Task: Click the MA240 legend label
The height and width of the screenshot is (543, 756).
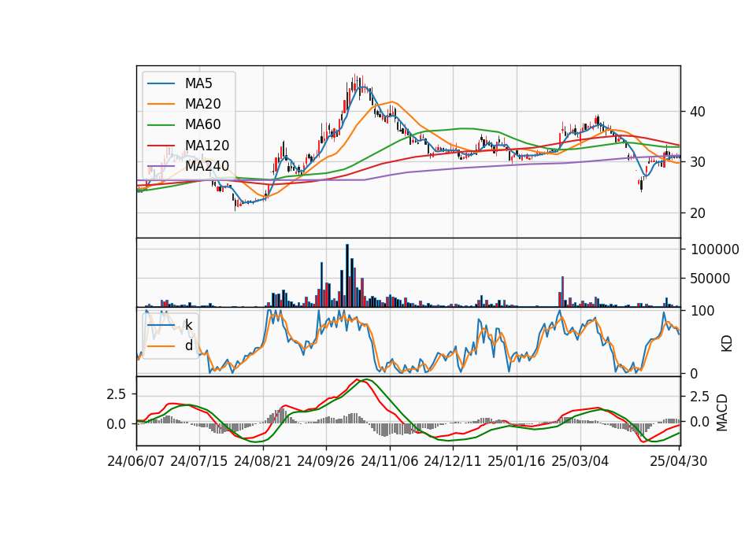Action: click(207, 166)
